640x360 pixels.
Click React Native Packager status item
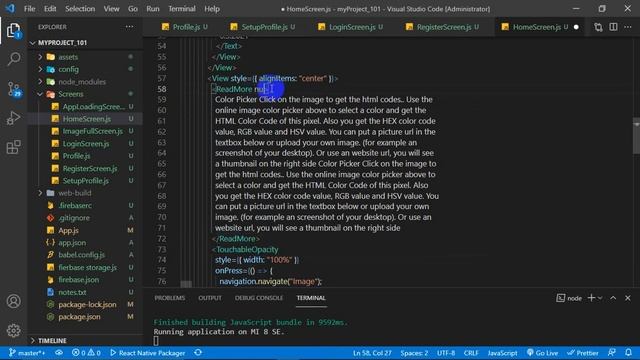click(x=147, y=353)
